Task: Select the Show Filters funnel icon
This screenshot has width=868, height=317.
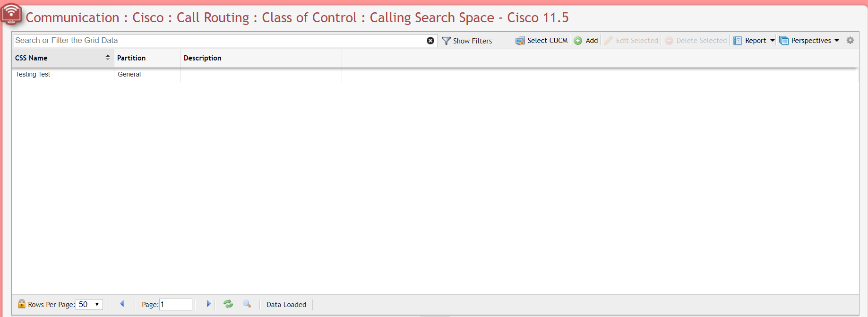Action: point(446,41)
